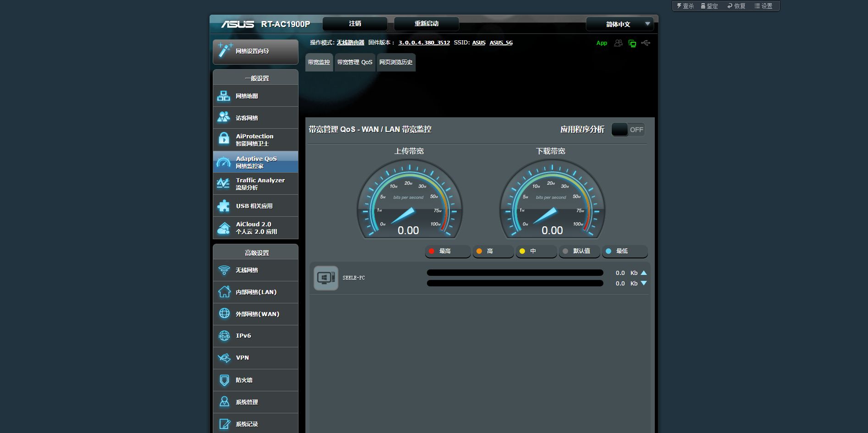Click the 查杀 scan icon in top toolbar
Screen dimensions: 868x433
click(679, 6)
